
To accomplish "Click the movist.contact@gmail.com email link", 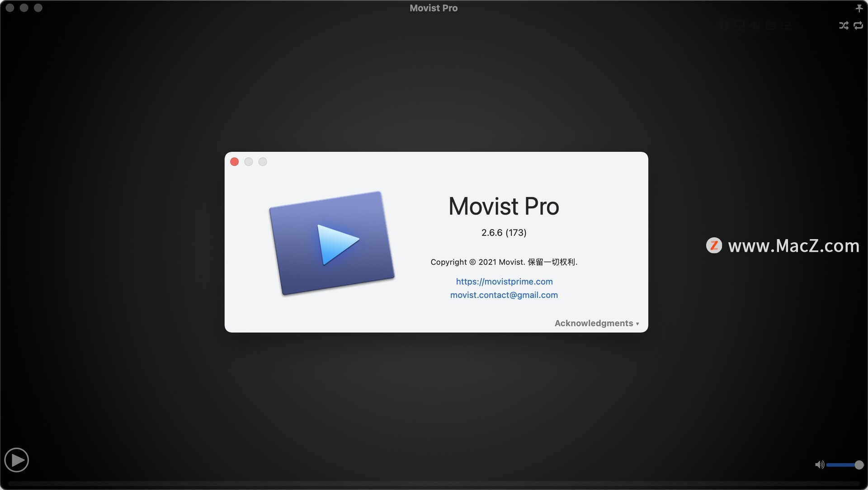I will [504, 295].
